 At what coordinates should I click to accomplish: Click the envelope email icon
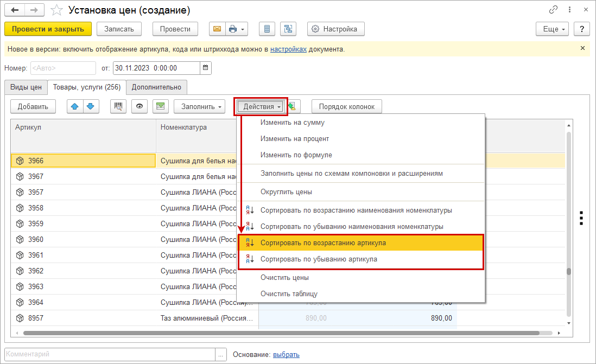(x=217, y=29)
